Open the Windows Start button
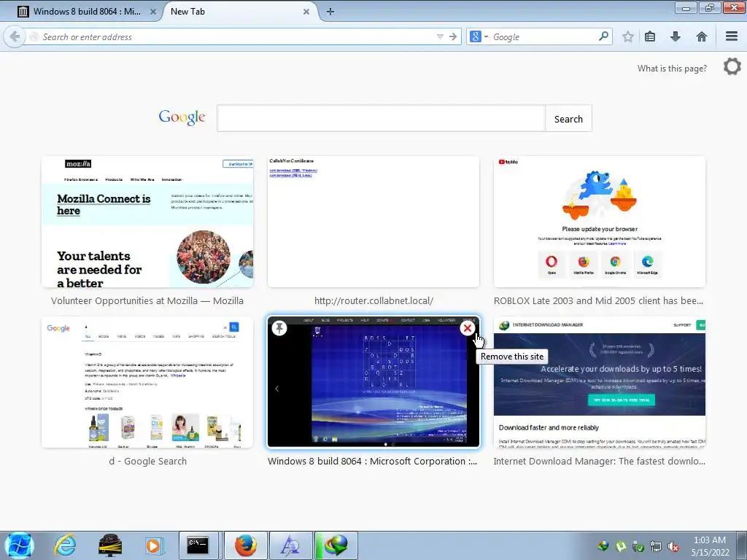This screenshot has width=747, height=560. tap(19, 545)
